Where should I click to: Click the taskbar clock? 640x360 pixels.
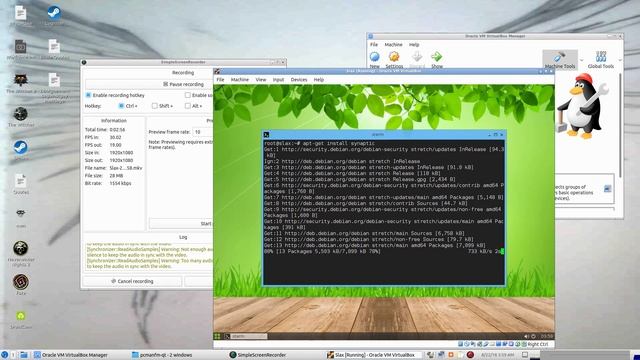[497, 355]
